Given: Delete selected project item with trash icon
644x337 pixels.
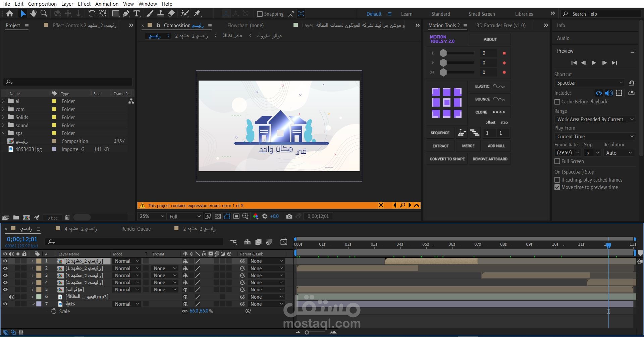Looking at the screenshot, I should point(67,218).
